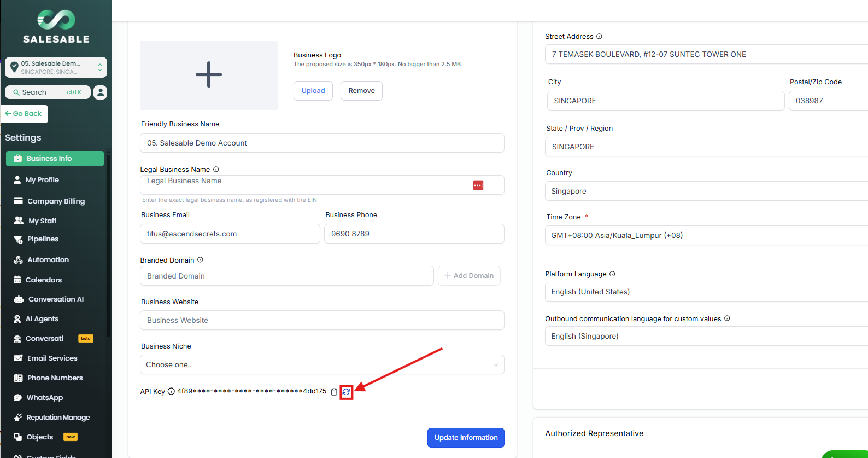The height and width of the screenshot is (458, 868).
Task: Click the State / Prov / Region field
Action: (706, 147)
